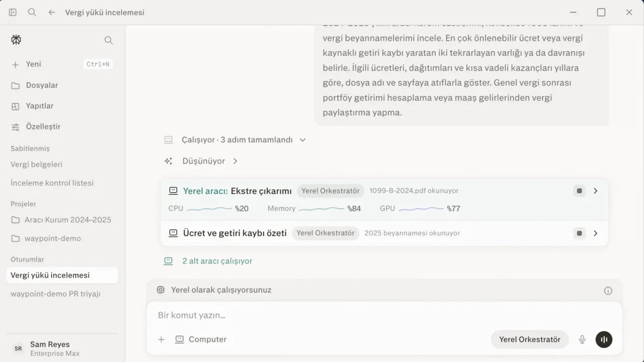Click the Yerel Orkestratör tag on Ücret özeti row
Image resolution: width=644 pixels, height=362 pixels.
326,233
